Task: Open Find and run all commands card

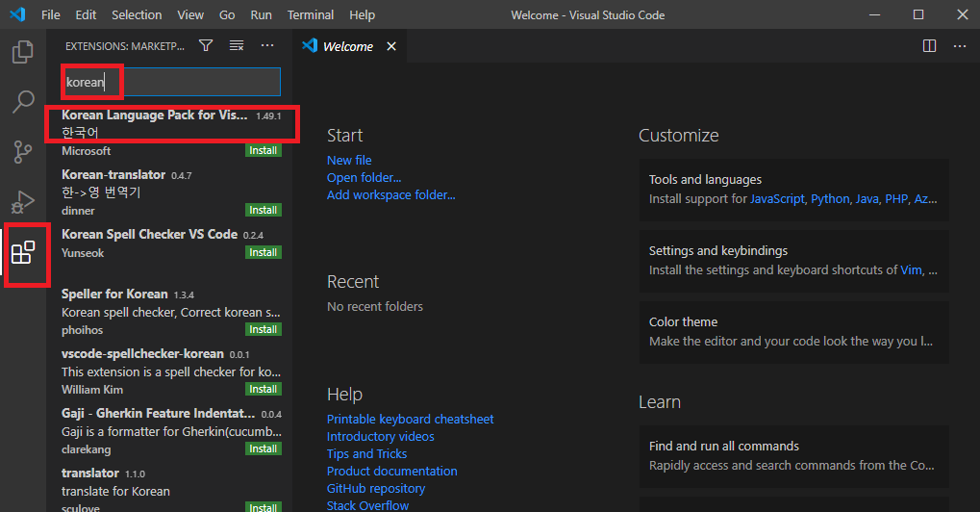Action: tap(793, 456)
